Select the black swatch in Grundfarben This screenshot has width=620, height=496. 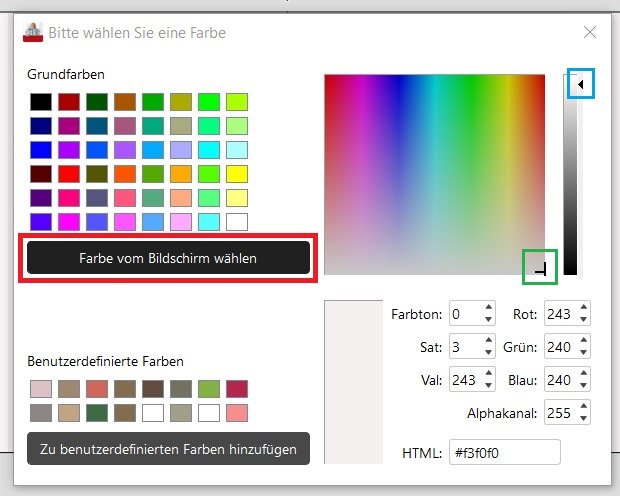point(41,102)
